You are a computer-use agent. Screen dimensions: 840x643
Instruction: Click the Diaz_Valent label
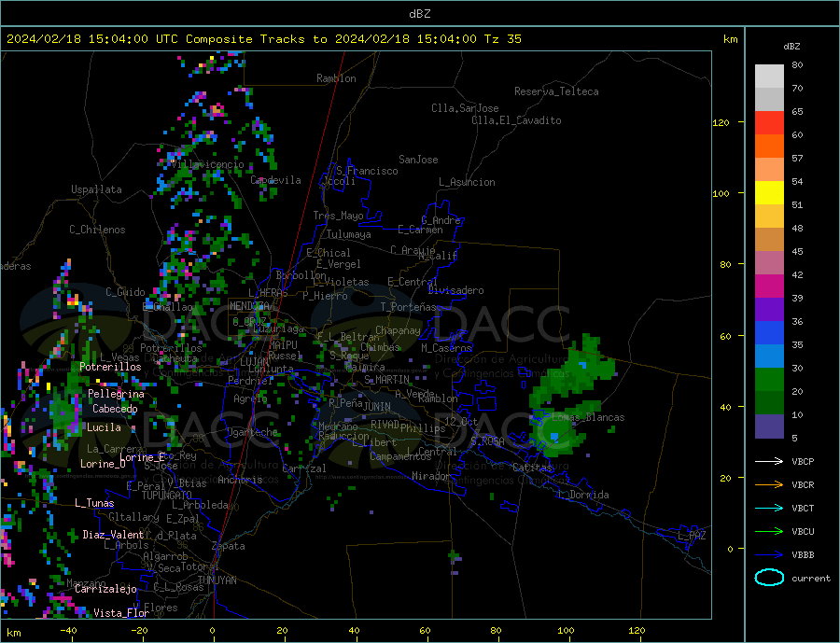[x=113, y=535]
